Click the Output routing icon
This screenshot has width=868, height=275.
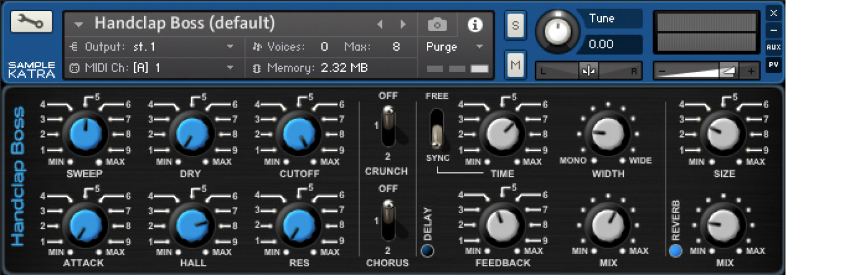[74, 47]
